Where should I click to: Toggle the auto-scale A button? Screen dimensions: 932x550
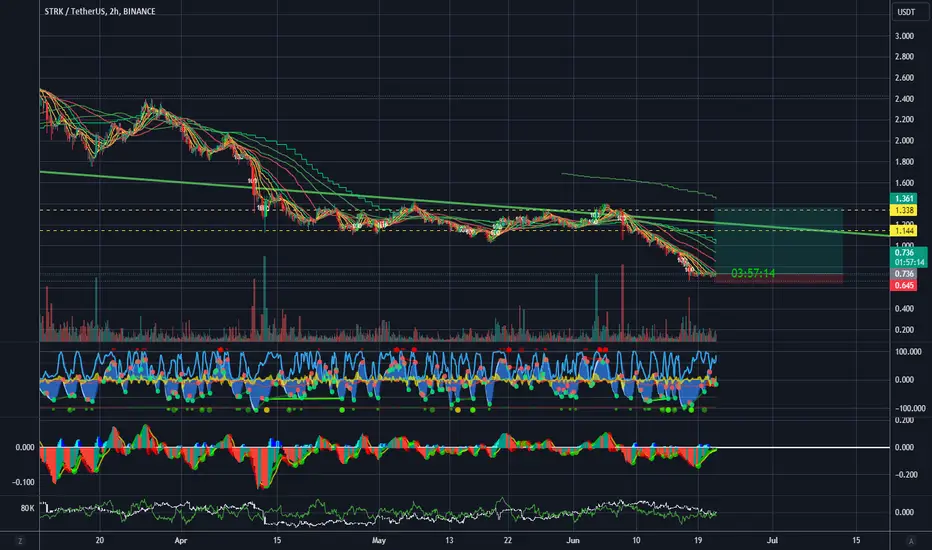[911, 541]
